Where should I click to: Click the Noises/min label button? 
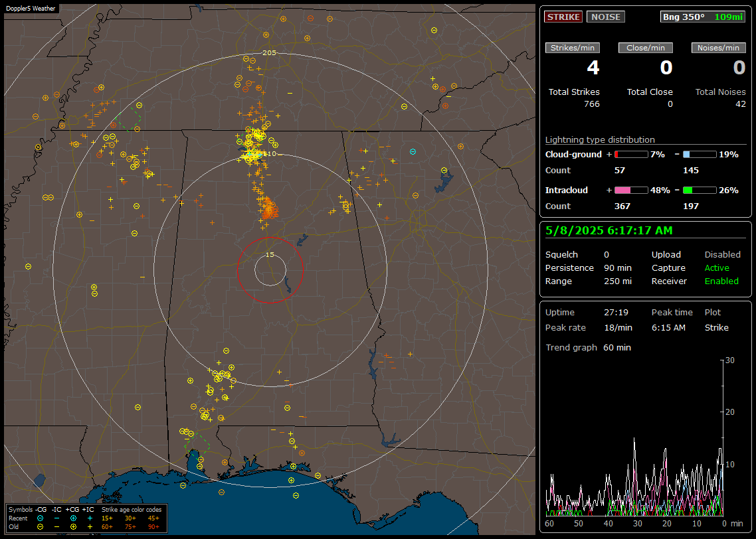pos(718,48)
